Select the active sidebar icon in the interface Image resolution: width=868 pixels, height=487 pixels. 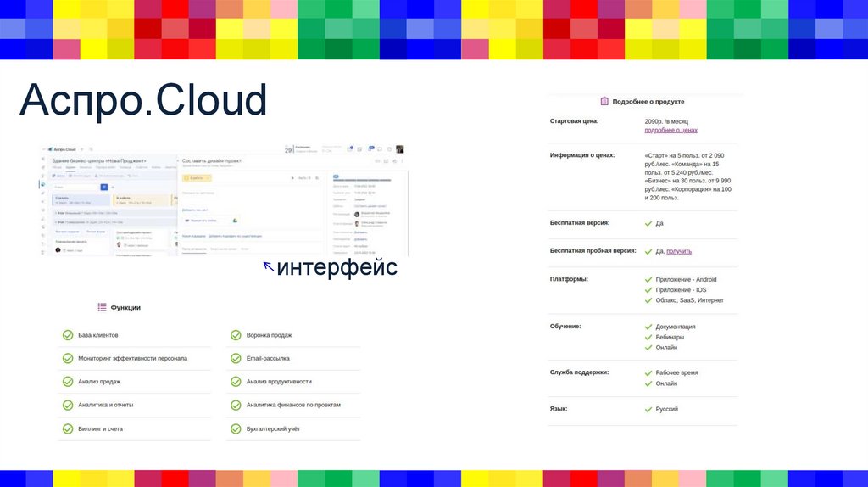click(x=43, y=184)
